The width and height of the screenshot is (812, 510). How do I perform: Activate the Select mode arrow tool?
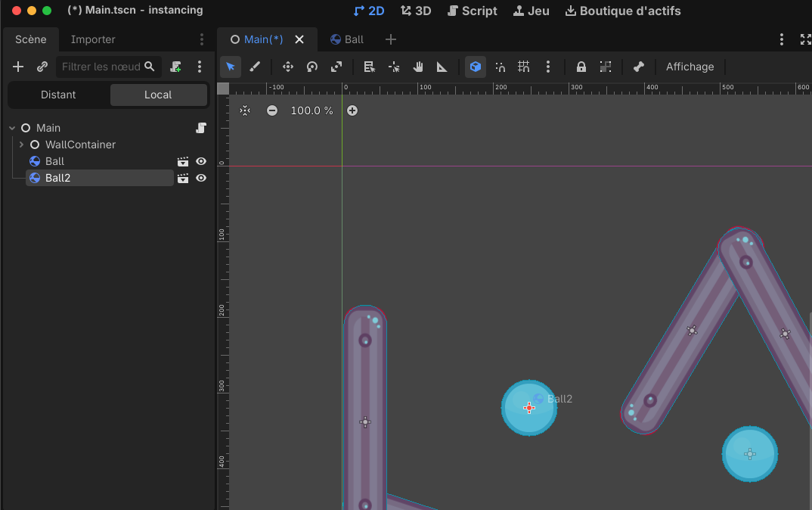[x=231, y=67]
